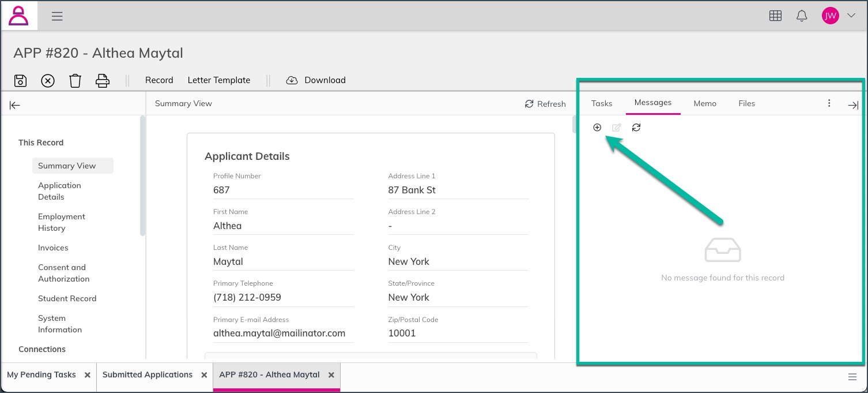The image size is (868, 393).
Task: Open Invoices in sidebar
Action: [x=53, y=248]
